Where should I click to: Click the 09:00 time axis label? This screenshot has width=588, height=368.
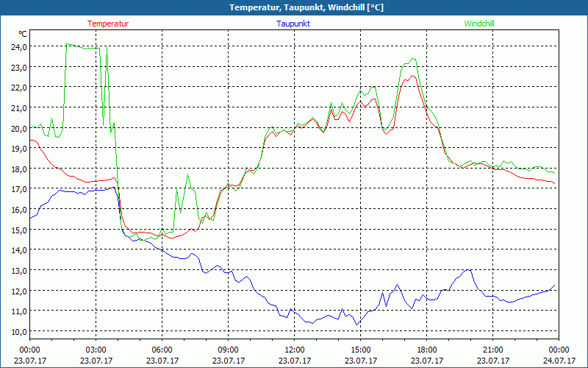(x=229, y=350)
